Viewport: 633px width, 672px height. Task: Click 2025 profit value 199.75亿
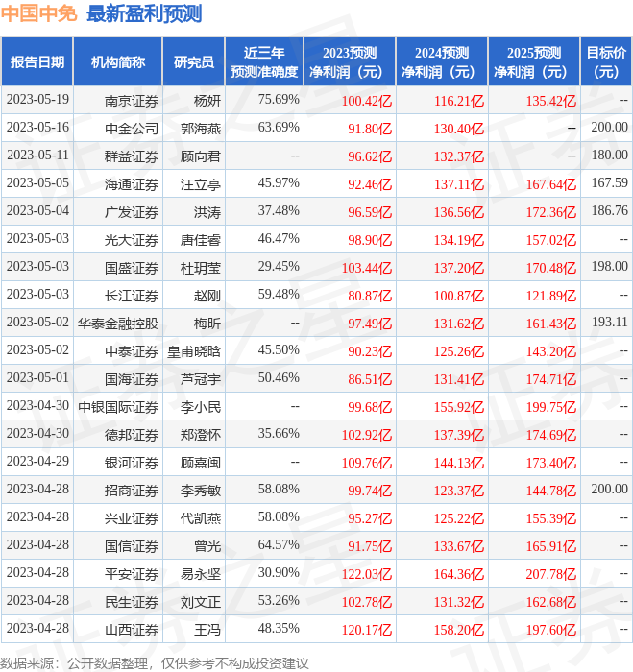coord(551,407)
